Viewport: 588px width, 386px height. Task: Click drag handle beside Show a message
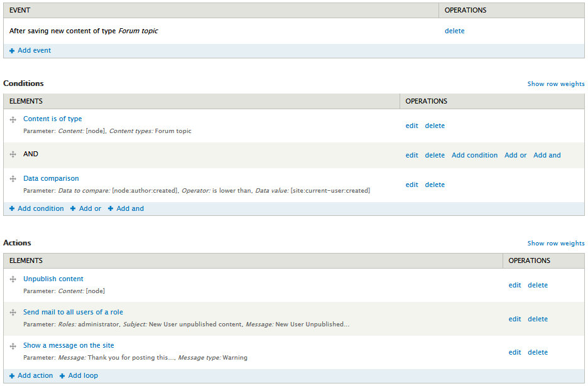[x=13, y=346]
